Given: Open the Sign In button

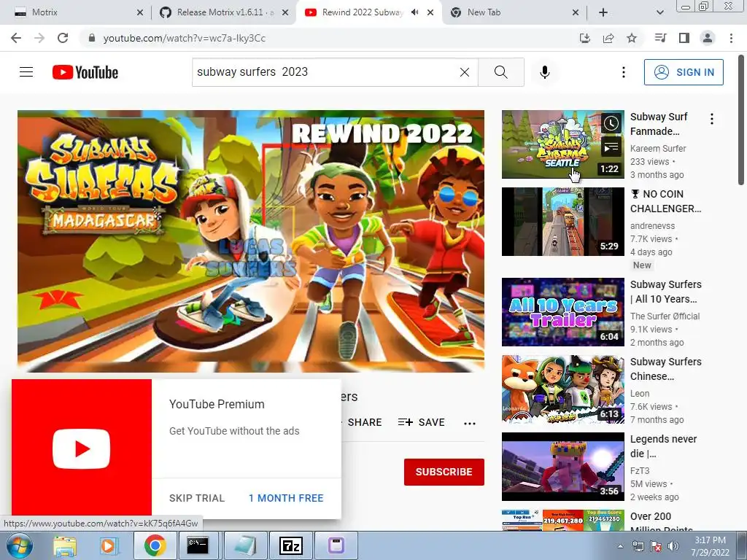Looking at the screenshot, I should point(684,72).
